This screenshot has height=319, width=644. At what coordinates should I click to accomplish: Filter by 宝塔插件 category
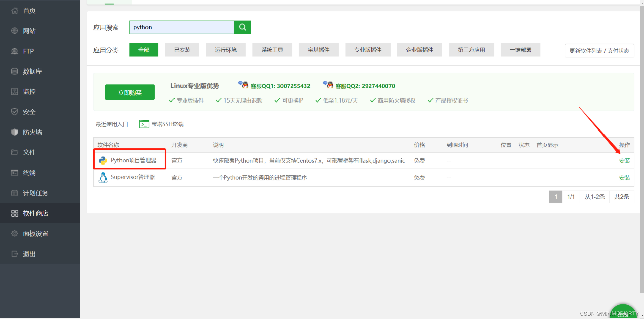(319, 50)
